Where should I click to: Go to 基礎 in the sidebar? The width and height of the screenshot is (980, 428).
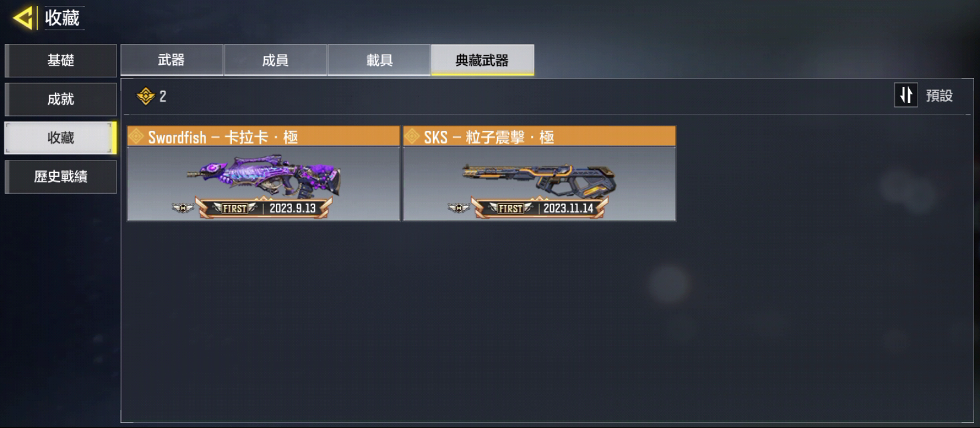(61, 61)
